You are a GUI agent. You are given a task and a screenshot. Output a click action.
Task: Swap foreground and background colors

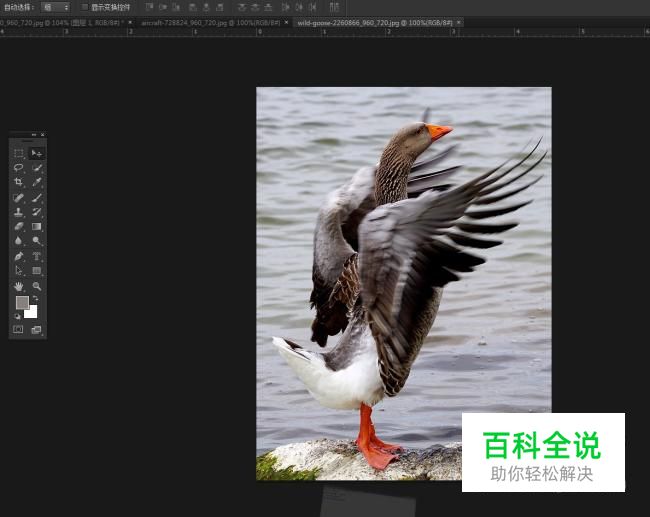(x=35, y=298)
